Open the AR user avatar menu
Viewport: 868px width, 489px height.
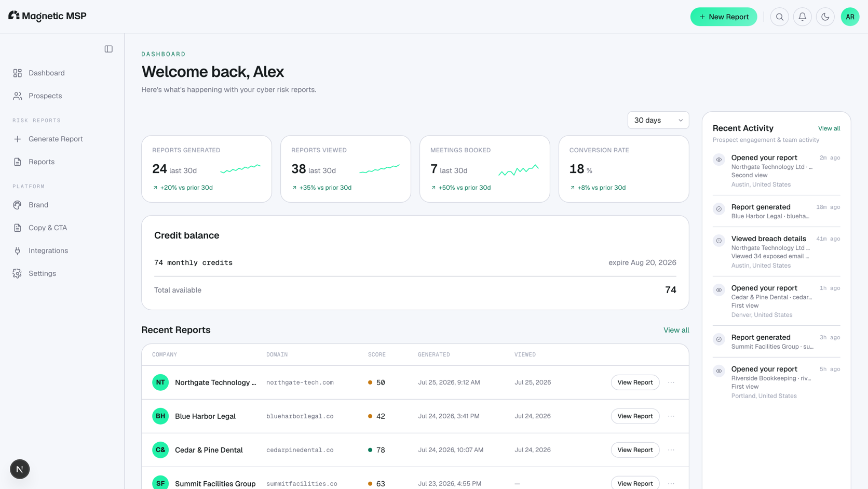point(850,17)
